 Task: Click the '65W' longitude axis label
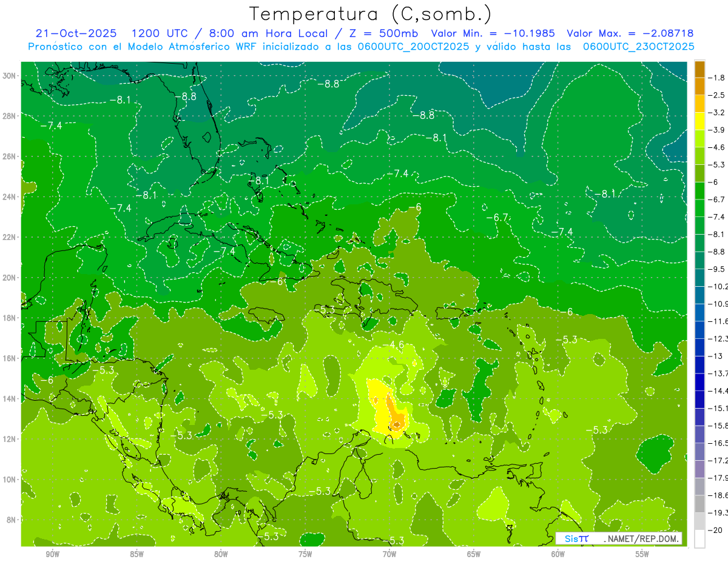(474, 554)
